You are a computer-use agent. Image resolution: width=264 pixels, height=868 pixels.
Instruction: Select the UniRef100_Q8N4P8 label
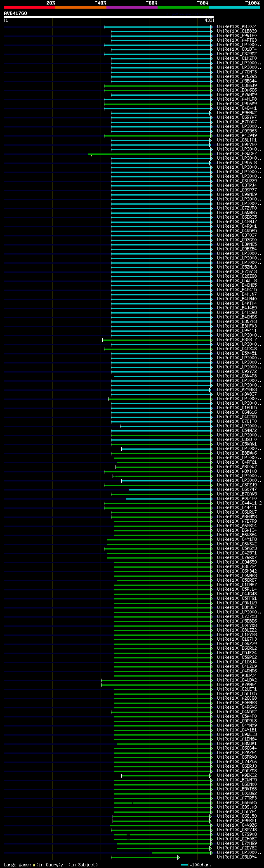point(237,376)
